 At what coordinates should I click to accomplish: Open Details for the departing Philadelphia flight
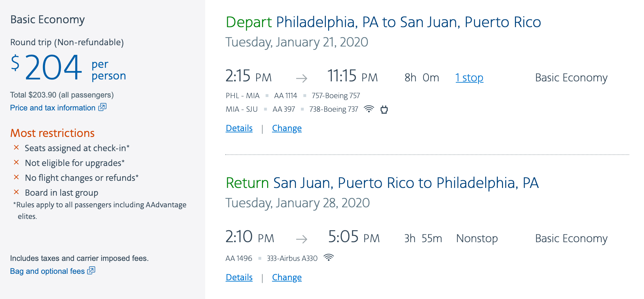click(239, 128)
